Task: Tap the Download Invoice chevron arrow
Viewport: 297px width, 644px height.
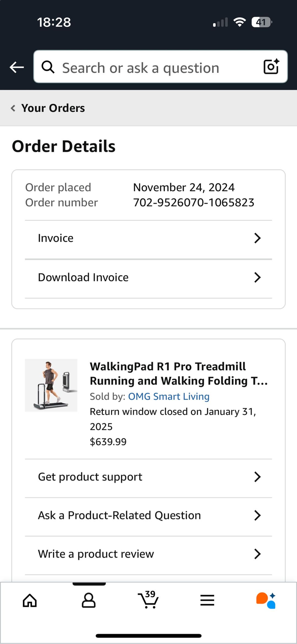Action: pyautogui.click(x=257, y=277)
